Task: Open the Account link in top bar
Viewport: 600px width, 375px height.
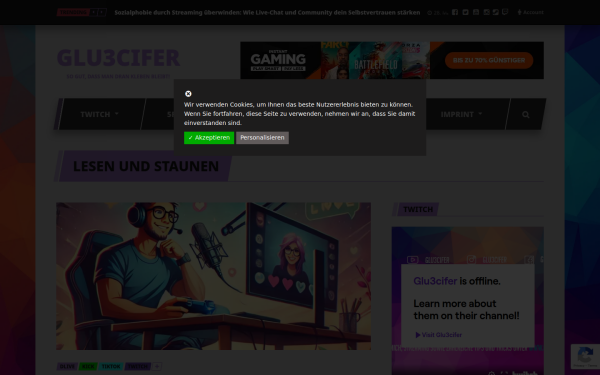Action: tap(530, 12)
